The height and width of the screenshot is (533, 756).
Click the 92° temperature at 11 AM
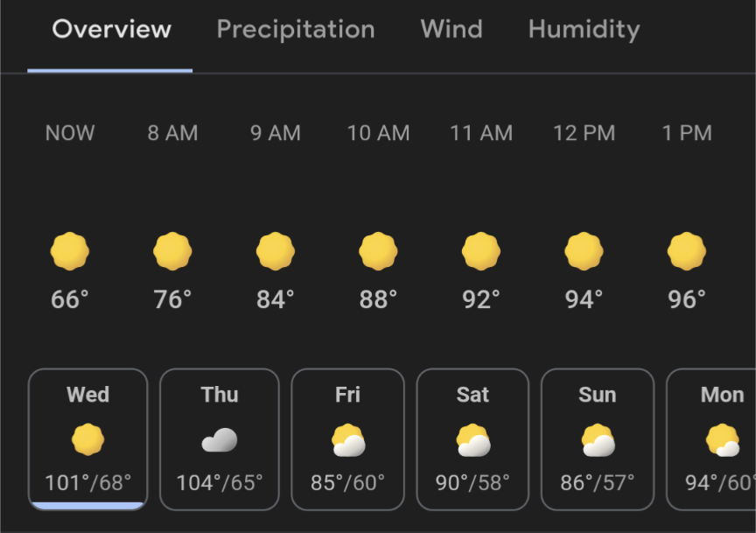coord(481,299)
